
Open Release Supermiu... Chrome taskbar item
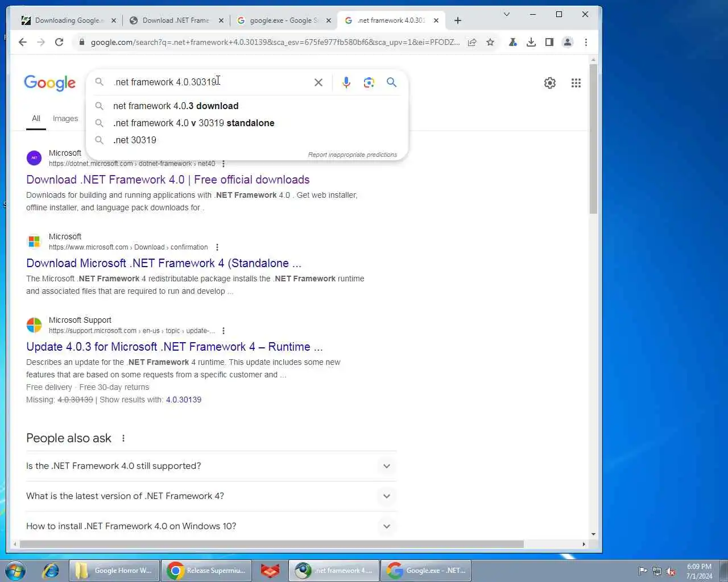point(206,571)
